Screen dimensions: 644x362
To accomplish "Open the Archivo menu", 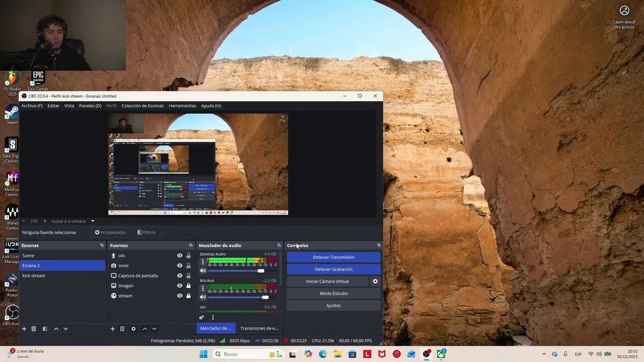I will pos(32,106).
